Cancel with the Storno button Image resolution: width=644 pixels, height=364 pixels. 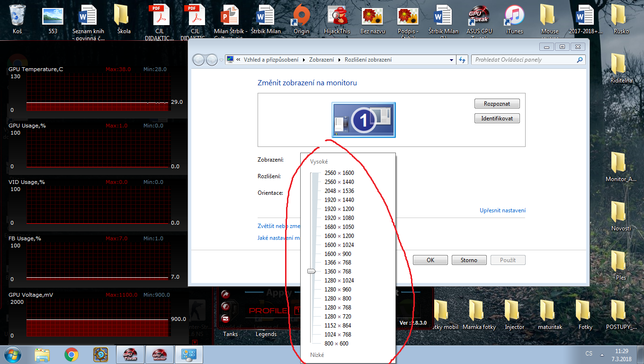(x=469, y=260)
